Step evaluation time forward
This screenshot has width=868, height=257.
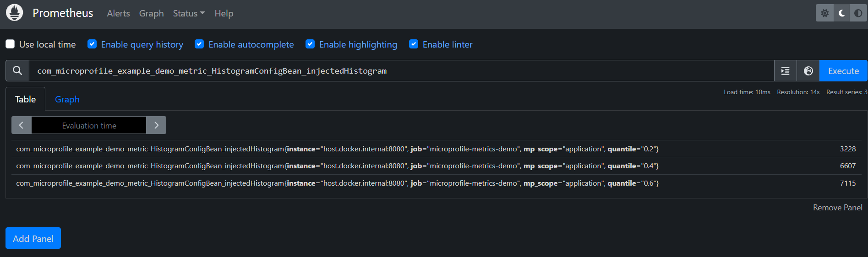tap(156, 125)
